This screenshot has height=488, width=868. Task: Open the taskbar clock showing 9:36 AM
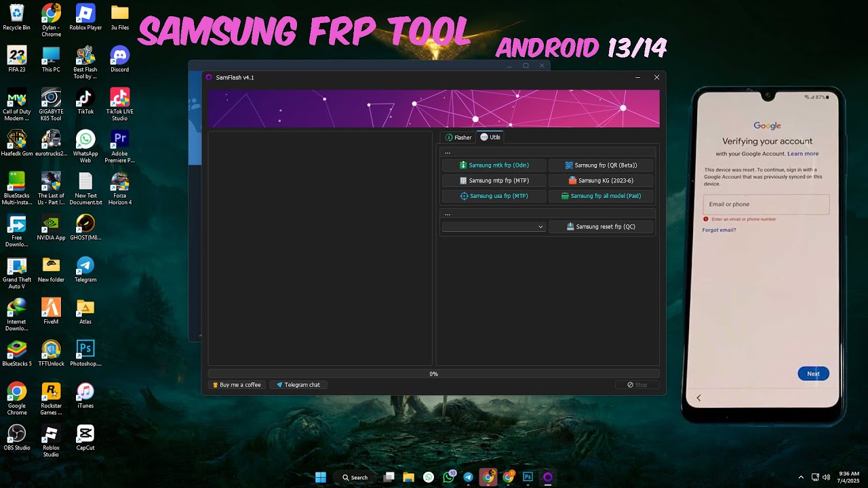pos(849,477)
